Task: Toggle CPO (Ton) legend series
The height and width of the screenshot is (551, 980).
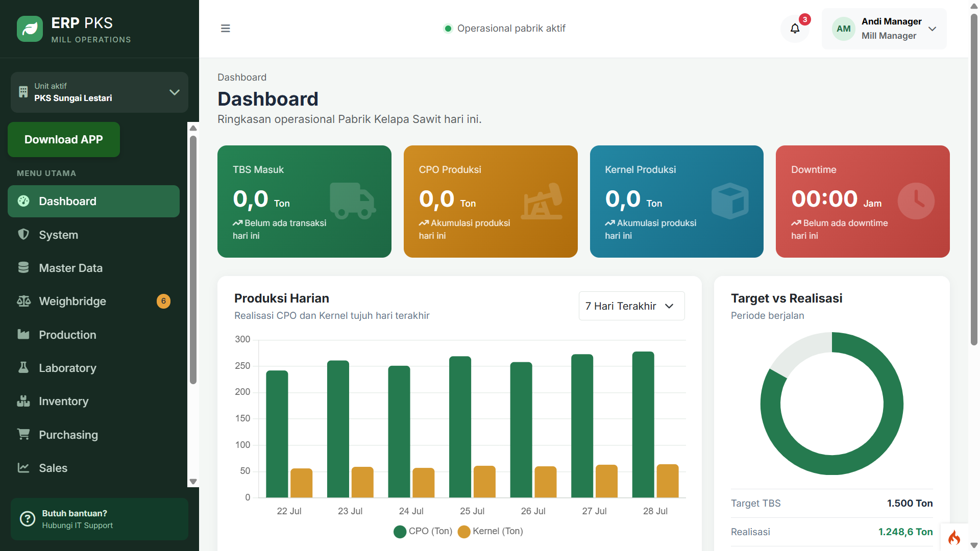Action: (423, 532)
